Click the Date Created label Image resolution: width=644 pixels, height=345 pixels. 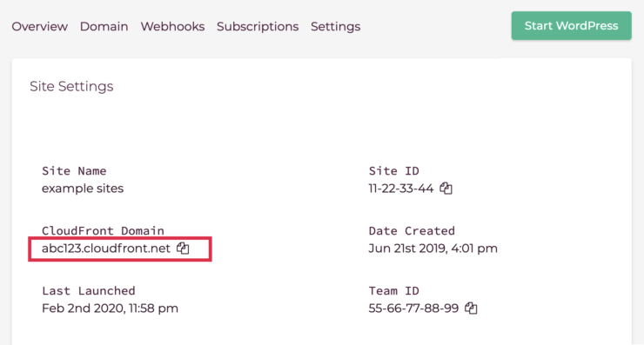coord(412,230)
